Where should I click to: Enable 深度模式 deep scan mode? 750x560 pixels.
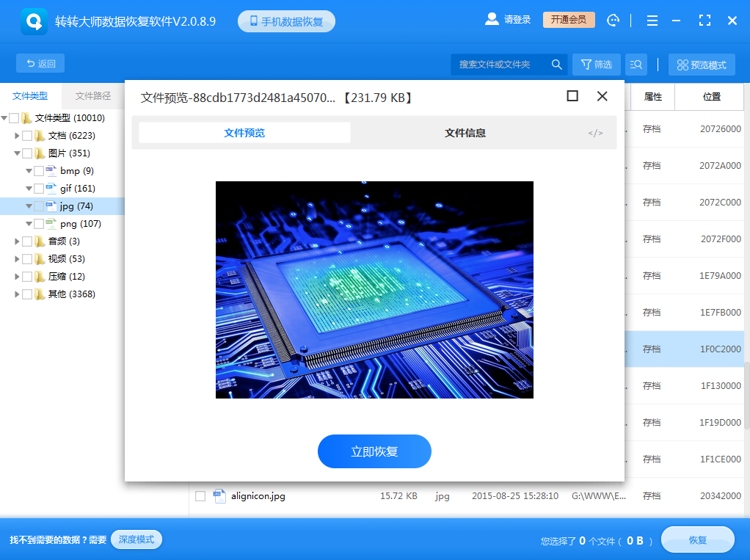coord(136,539)
